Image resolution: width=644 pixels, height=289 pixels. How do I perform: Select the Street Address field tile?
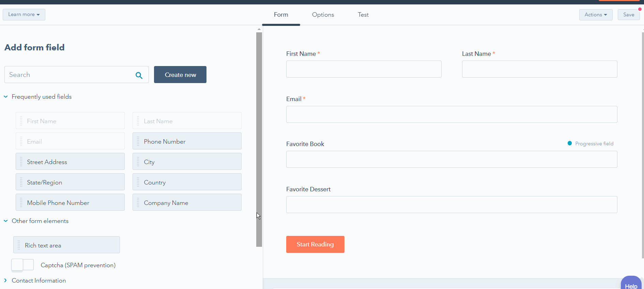click(70, 161)
